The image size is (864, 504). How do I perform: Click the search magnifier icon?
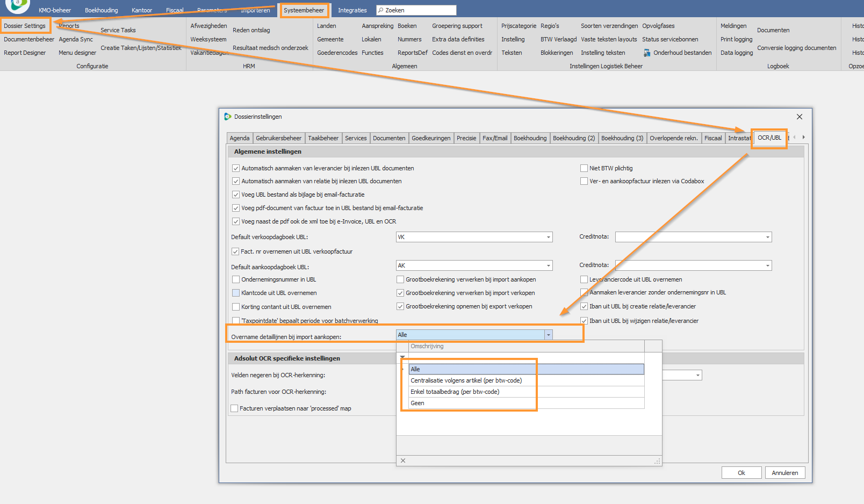pyautogui.click(x=380, y=10)
